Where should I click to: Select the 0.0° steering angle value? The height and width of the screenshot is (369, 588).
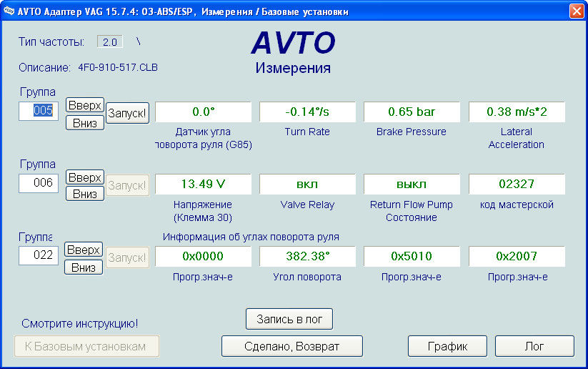tap(203, 112)
